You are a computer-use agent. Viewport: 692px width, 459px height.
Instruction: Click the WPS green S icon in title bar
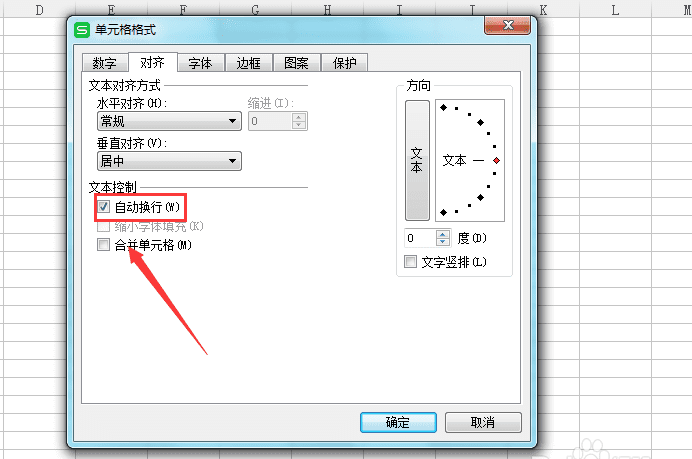[82, 30]
